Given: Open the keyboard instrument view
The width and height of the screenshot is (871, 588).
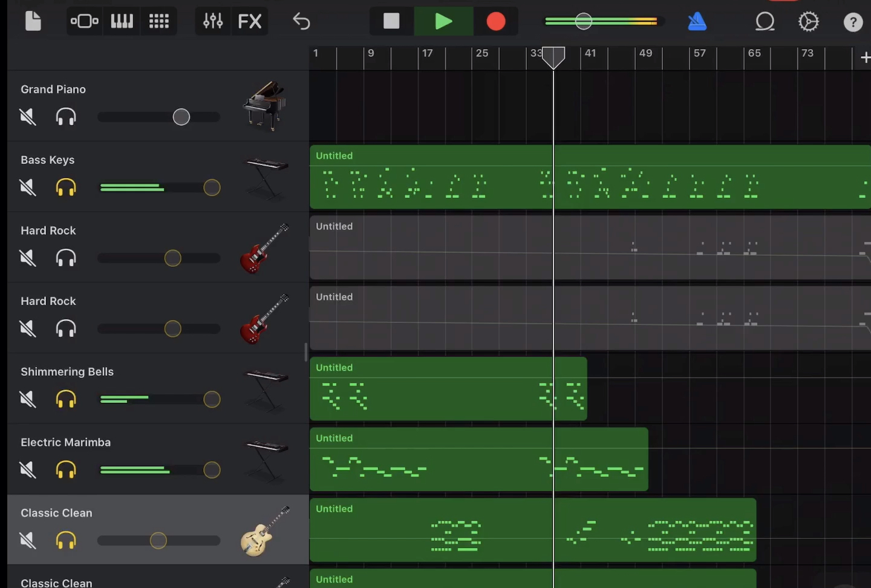Looking at the screenshot, I should (x=122, y=22).
